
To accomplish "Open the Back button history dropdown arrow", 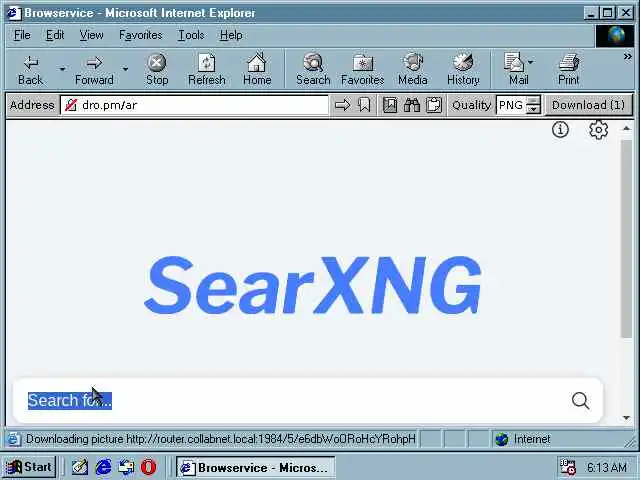I will tap(62, 69).
